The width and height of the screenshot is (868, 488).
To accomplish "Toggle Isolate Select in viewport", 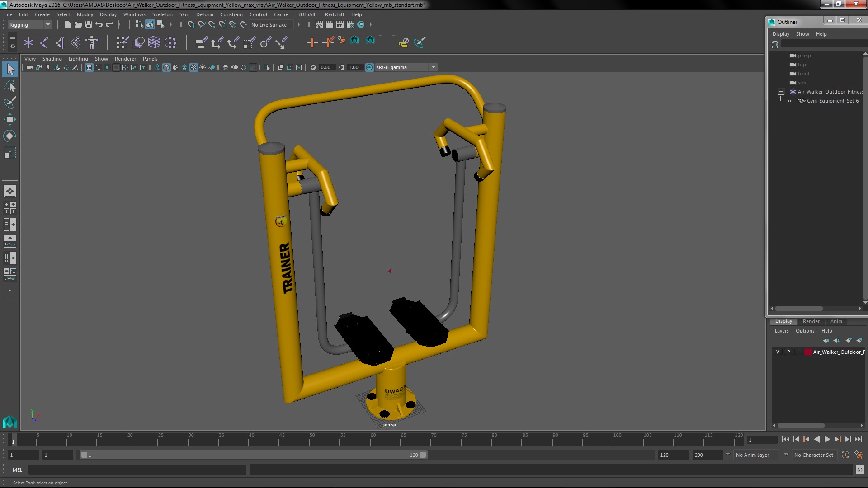I will (x=267, y=67).
